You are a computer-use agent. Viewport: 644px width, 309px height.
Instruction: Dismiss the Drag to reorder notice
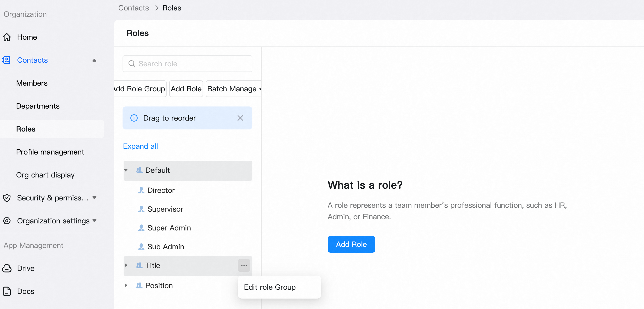pyautogui.click(x=240, y=118)
